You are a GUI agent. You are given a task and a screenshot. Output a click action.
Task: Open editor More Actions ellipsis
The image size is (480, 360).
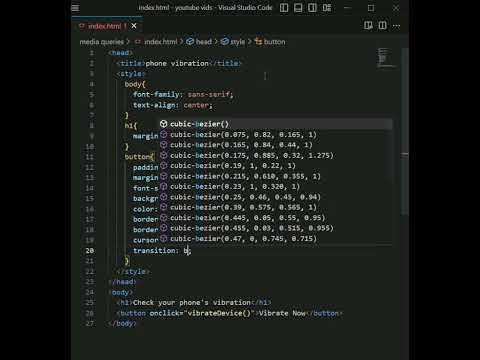pyautogui.click(x=396, y=26)
